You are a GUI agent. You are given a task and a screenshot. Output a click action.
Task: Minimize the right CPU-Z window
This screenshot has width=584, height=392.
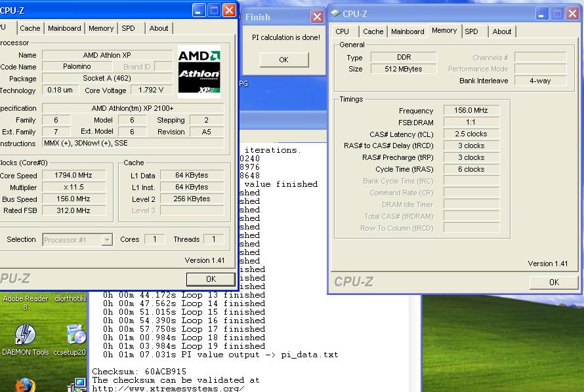click(x=542, y=14)
